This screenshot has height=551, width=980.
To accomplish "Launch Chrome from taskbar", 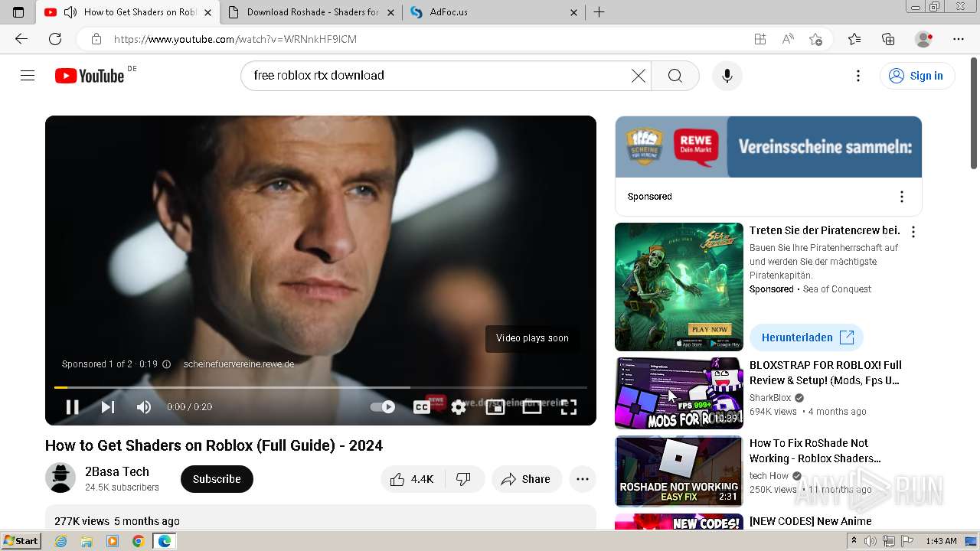I will point(138,541).
